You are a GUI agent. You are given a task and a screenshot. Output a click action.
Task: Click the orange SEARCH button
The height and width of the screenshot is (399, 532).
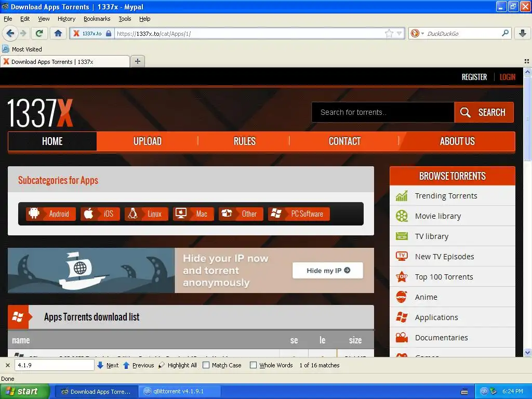coord(484,112)
